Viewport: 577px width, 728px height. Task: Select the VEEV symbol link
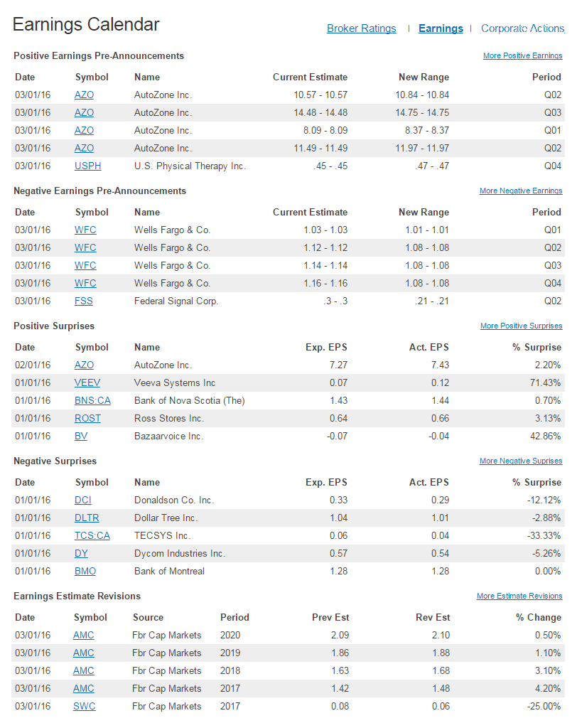[x=87, y=382]
